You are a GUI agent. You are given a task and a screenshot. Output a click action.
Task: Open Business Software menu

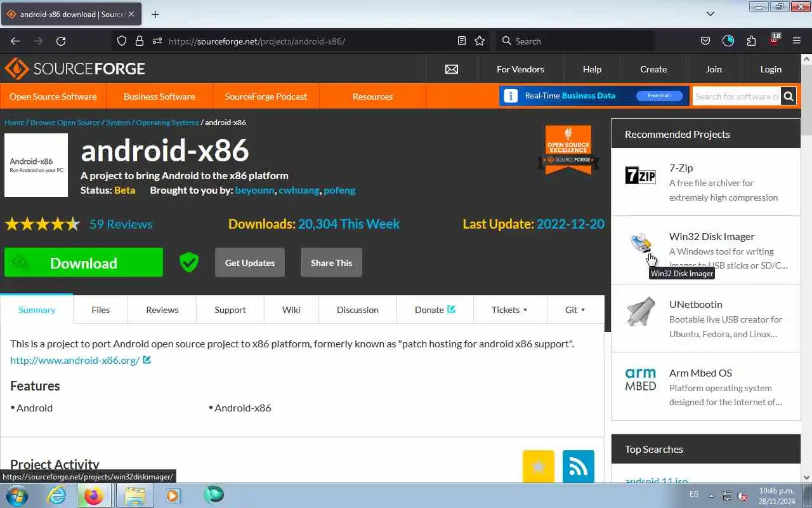click(159, 97)
